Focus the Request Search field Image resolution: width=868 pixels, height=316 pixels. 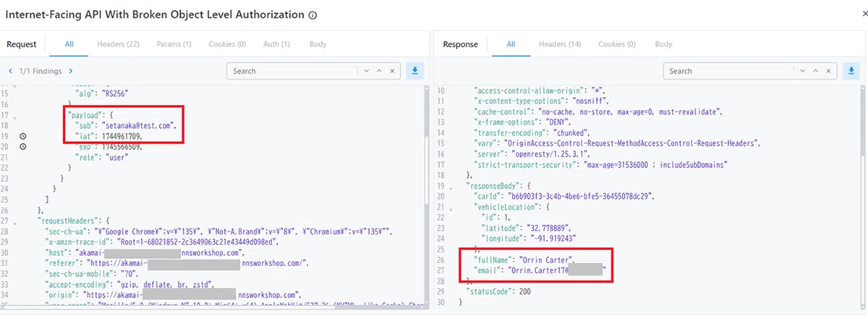pos(293,71)
